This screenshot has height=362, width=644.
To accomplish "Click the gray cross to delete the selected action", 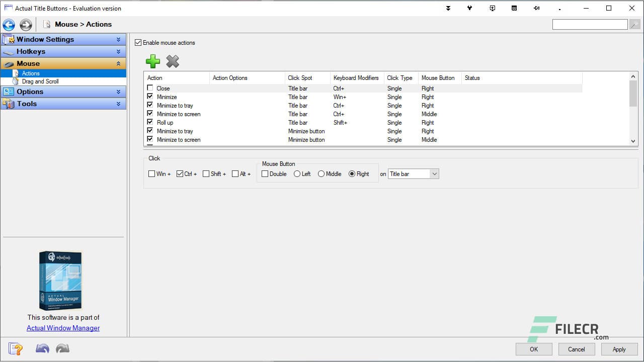I will [173, 61].
